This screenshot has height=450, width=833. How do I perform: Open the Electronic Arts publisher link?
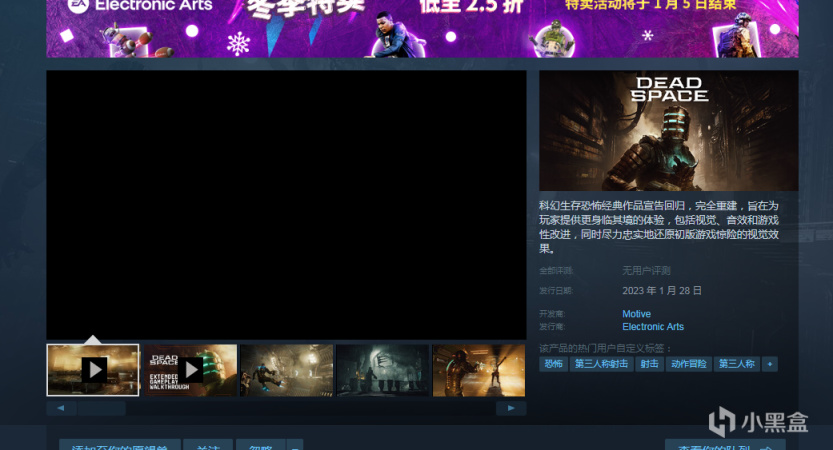(x=653, y=327)
